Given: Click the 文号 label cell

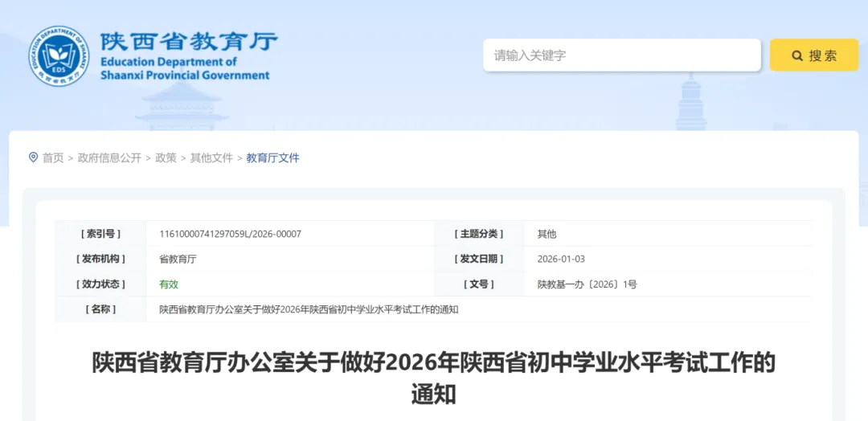Looking at the screenshot, I should [479, 284].
